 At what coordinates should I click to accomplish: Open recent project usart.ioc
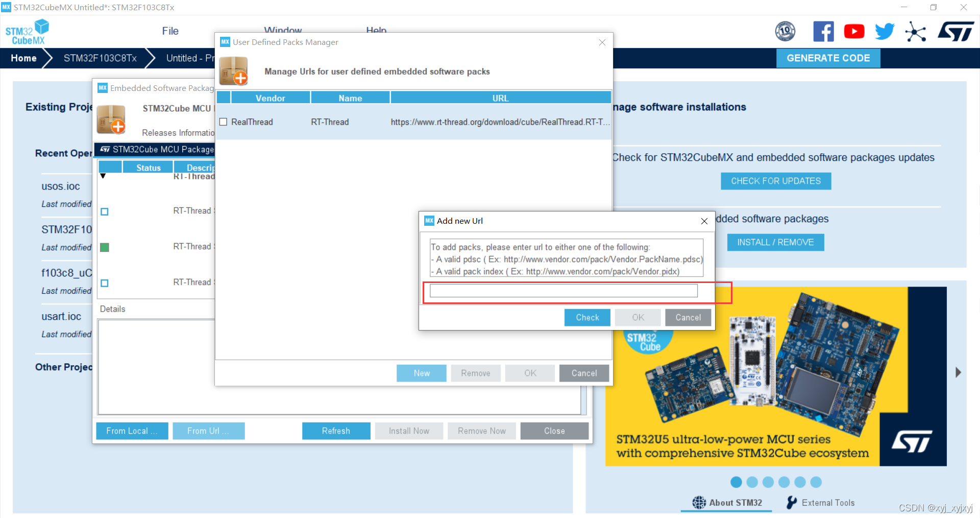tap(61, 316)
